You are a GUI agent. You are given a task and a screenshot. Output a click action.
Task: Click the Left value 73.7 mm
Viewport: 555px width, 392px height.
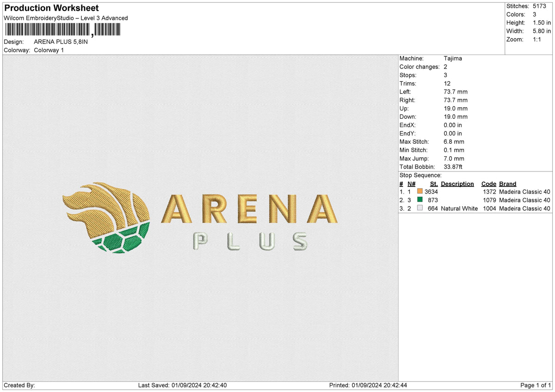[456, 92]
